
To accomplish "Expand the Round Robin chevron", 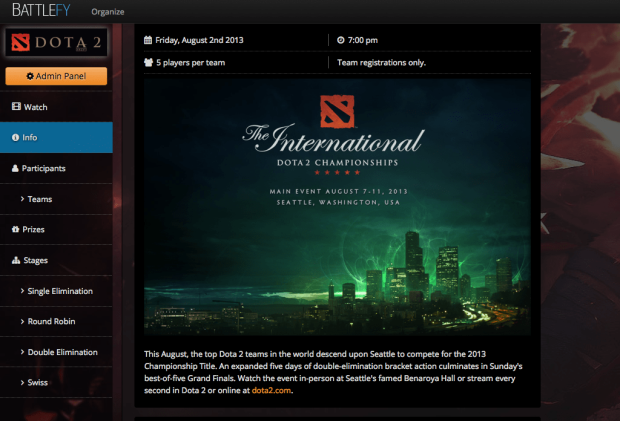I will pos(23,321).
